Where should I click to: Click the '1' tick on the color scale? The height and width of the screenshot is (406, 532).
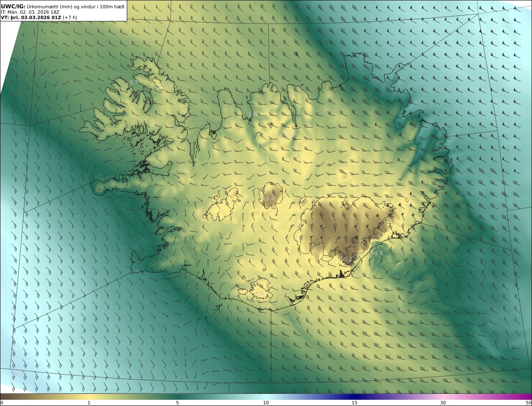(89, 403)
